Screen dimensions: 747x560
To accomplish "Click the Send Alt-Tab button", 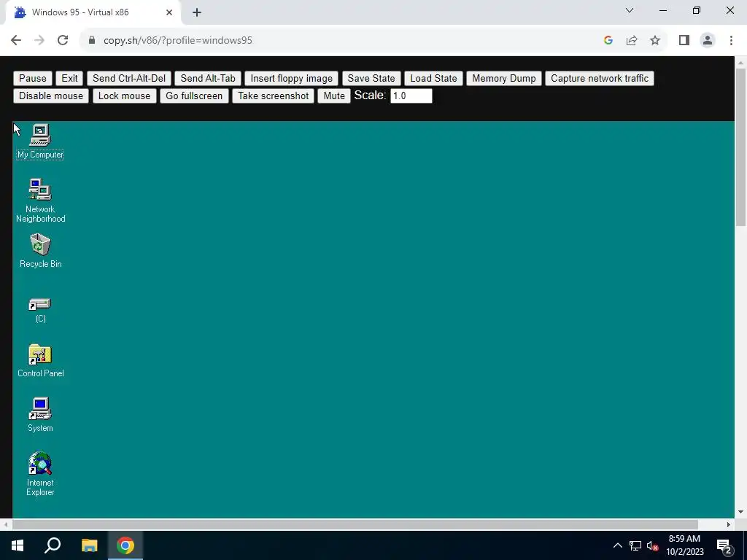I will (208, 78).
